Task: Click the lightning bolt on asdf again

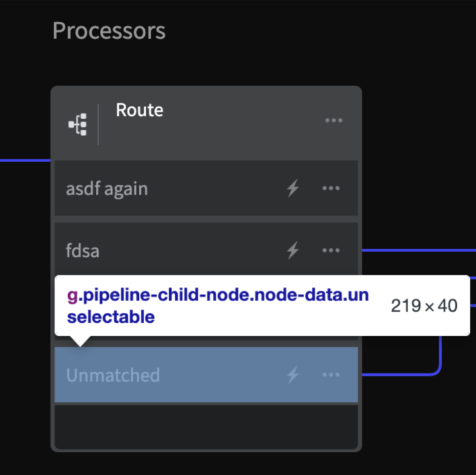Action: [x=293, y=189]
